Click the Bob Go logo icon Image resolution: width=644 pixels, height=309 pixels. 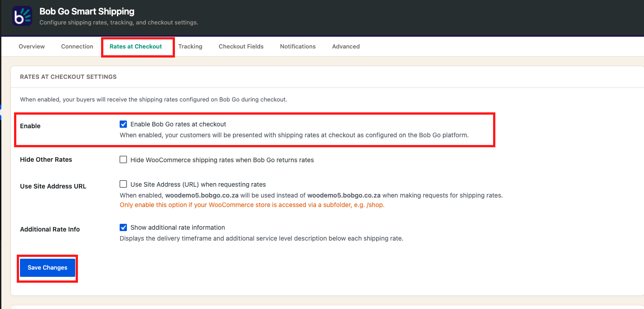pyautogui.click(x=22, y=16)
